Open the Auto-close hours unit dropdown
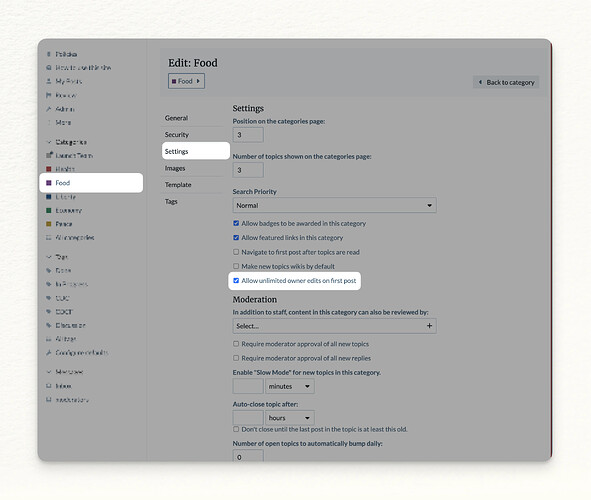 (290, 418)
